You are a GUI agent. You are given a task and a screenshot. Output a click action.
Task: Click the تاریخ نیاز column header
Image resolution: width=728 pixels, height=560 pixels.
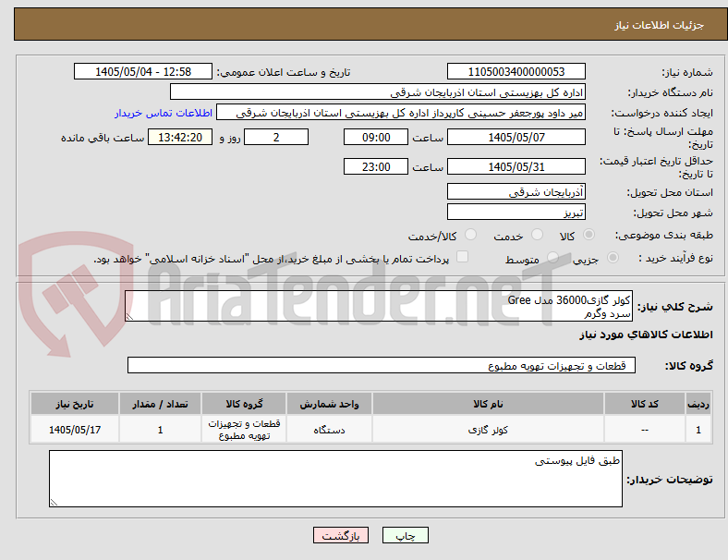coord(75,404)
